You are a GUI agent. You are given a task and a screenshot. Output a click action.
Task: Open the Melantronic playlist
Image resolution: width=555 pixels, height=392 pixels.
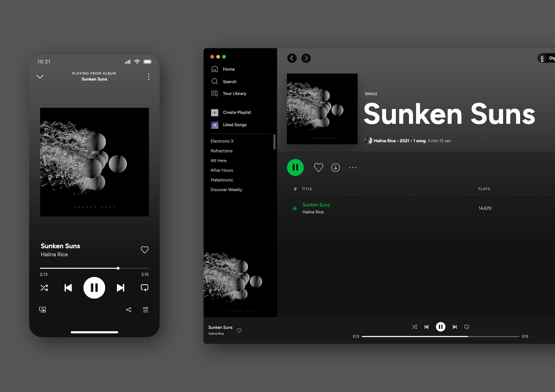(x=222, y=180)
